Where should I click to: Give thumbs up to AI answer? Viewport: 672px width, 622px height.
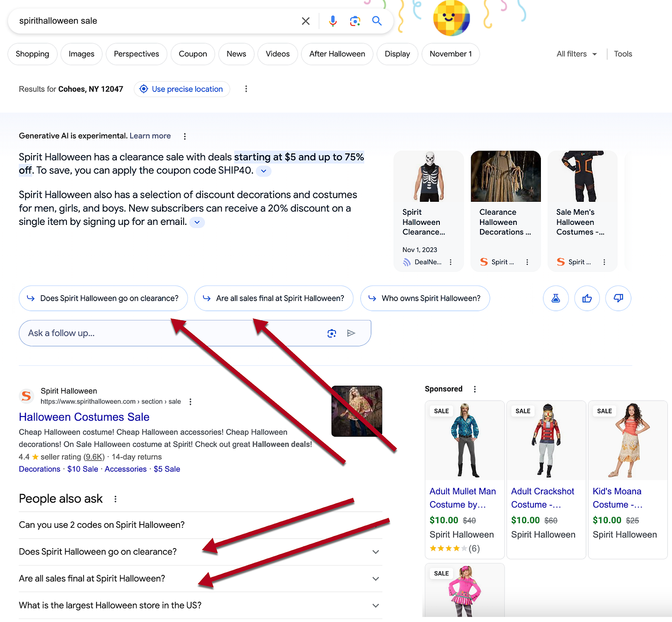[587, 298]
